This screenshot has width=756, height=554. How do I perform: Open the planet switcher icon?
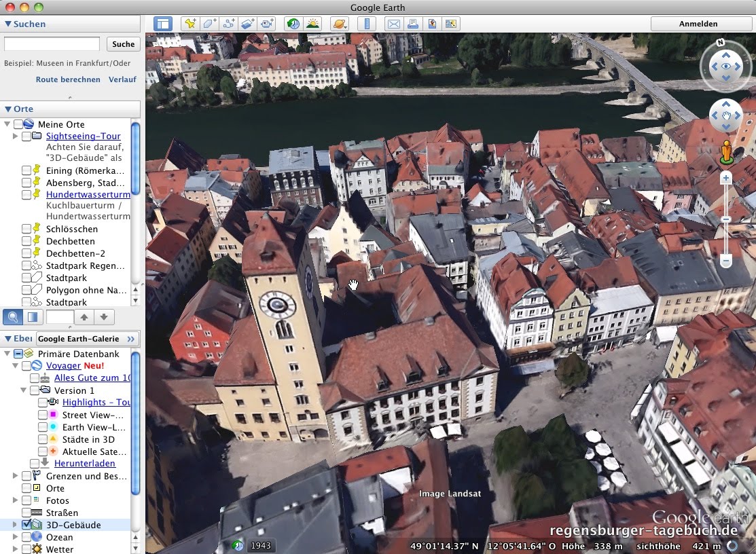point(340,24)
